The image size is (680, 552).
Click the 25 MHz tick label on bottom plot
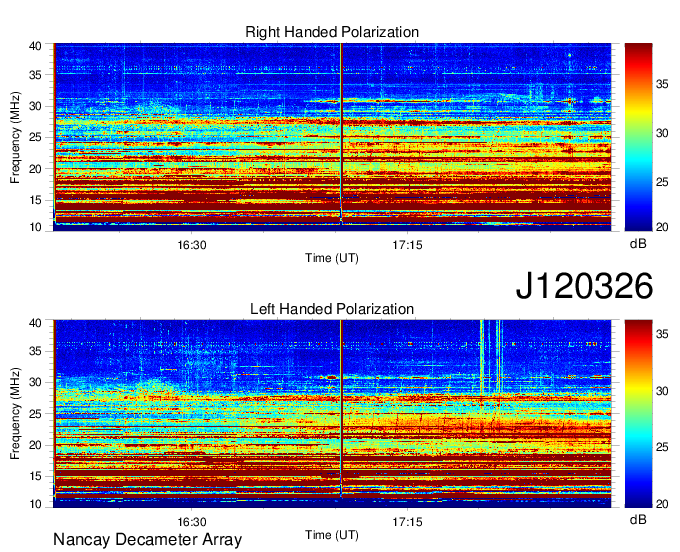35,414
